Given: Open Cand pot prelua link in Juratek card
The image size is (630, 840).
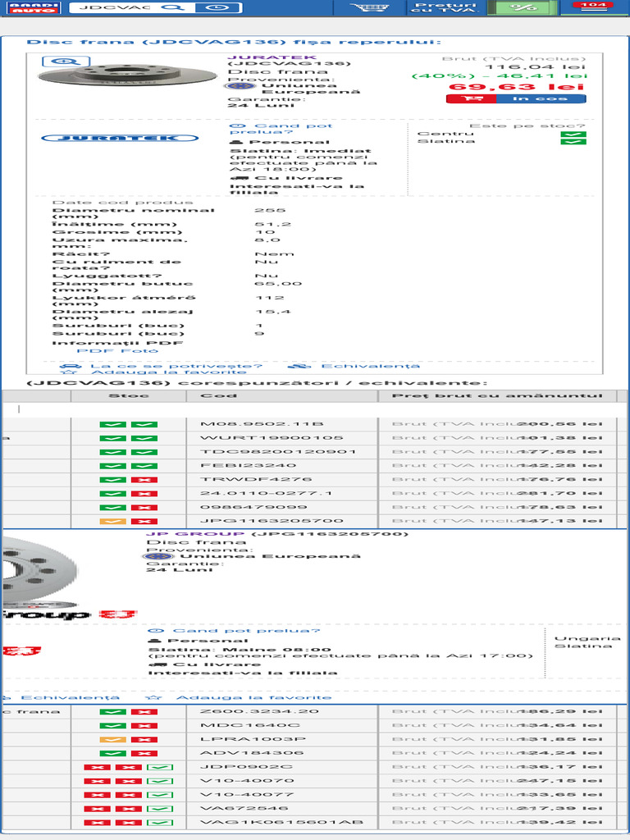Looking at the screenshot, I should [x=280, y=129].
